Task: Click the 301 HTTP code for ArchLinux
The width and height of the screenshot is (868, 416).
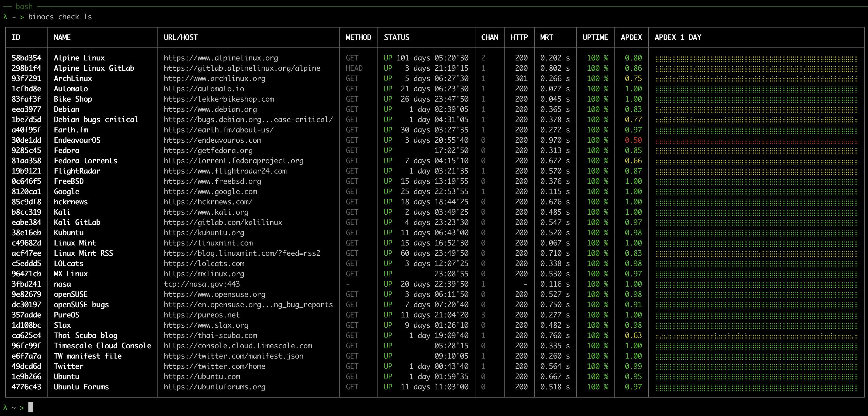Action: tap(521, 79)
